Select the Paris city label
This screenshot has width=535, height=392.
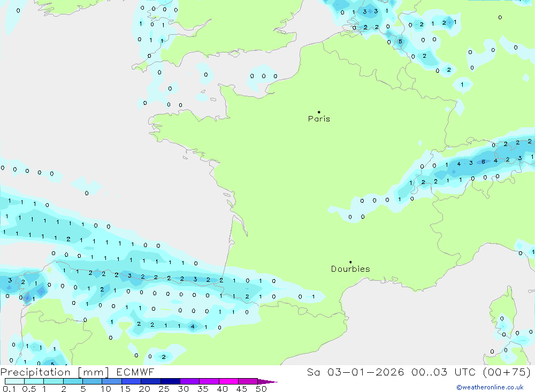click(x=319, y=119)
